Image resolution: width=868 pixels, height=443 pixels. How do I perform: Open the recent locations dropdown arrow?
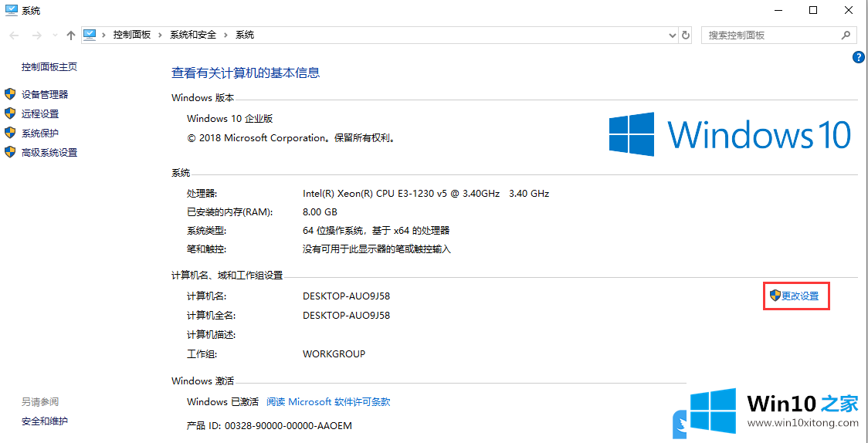coord(54,36)
